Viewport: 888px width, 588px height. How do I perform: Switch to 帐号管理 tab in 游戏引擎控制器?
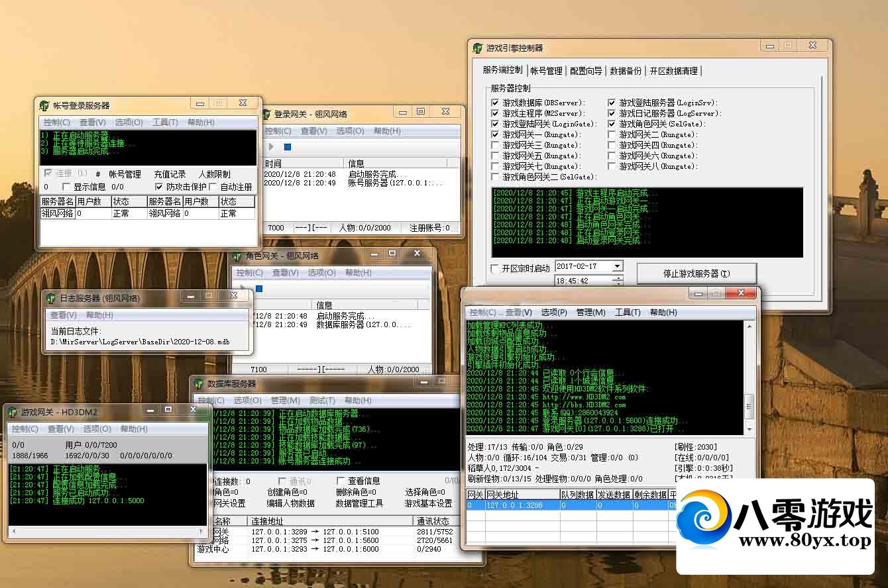(x=546, y=71)
